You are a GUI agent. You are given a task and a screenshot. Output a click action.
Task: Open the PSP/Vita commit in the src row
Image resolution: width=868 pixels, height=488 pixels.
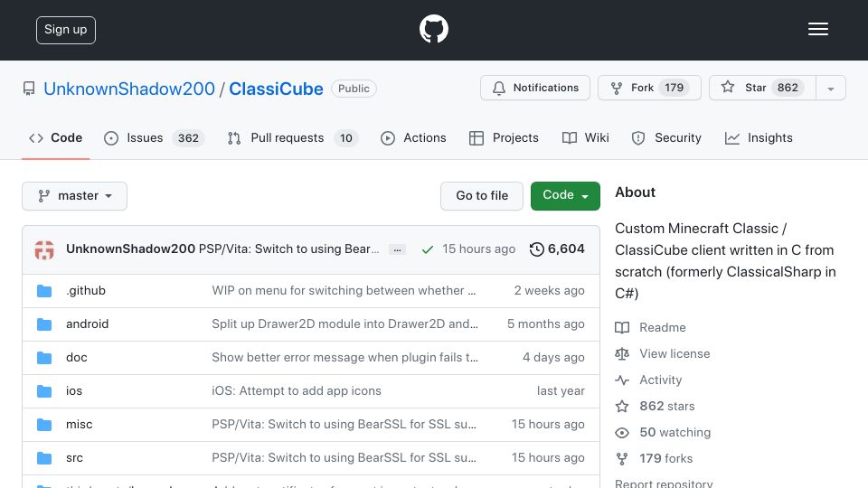click(344, 457)
